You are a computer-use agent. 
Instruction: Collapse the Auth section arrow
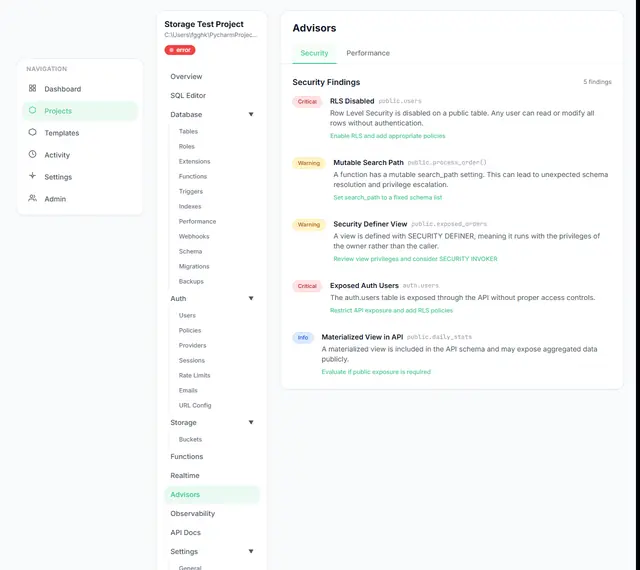click(x=251, y=298)
